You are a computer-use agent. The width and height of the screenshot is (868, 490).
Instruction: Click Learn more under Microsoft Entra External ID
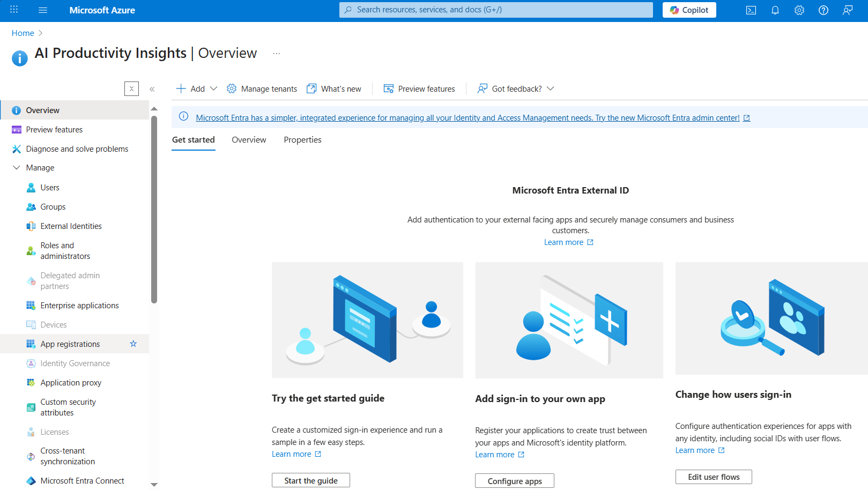tap(569, 242)
